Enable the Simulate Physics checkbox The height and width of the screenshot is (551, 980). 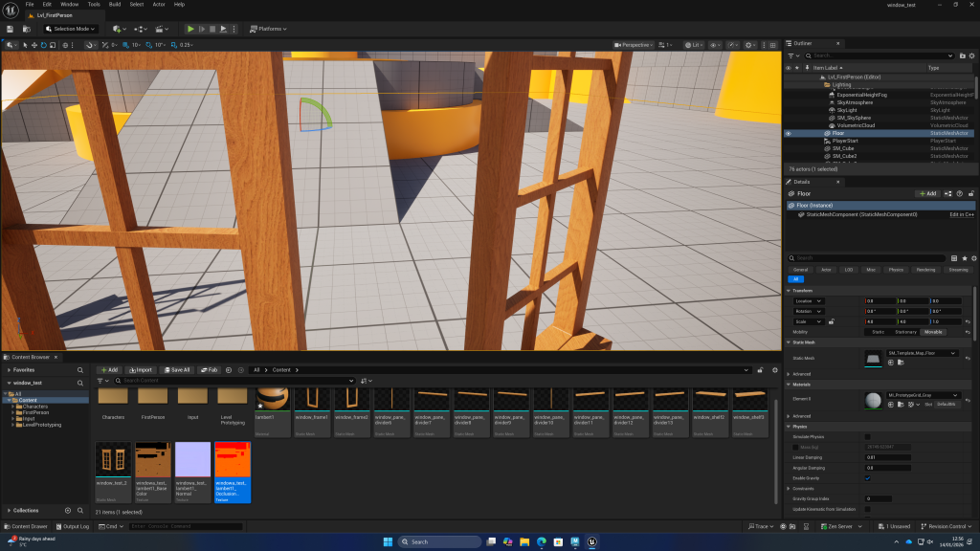pyautogui.click(x=867, y=436)
